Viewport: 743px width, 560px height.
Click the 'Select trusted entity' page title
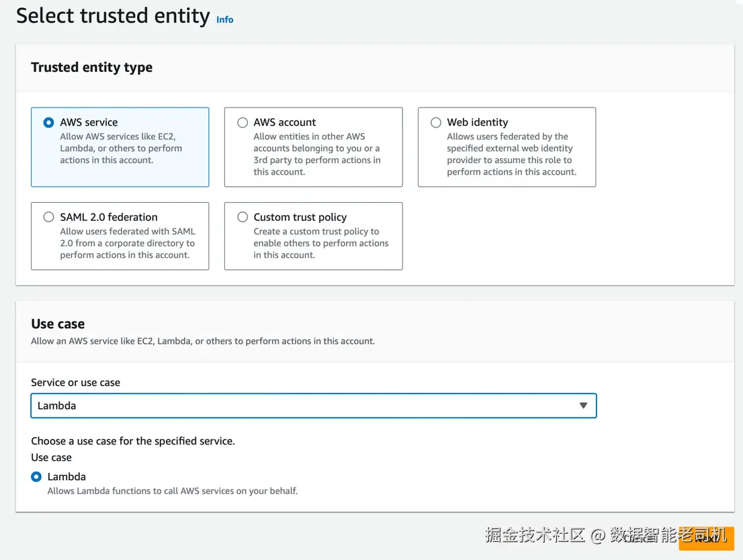click(x=113, y=16)
